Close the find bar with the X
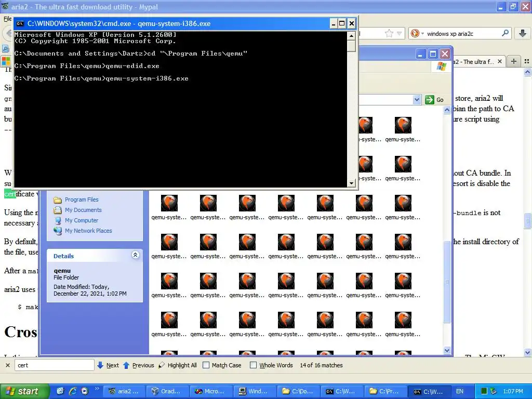This screenshot has height=399, width=532. click(7, 365)
